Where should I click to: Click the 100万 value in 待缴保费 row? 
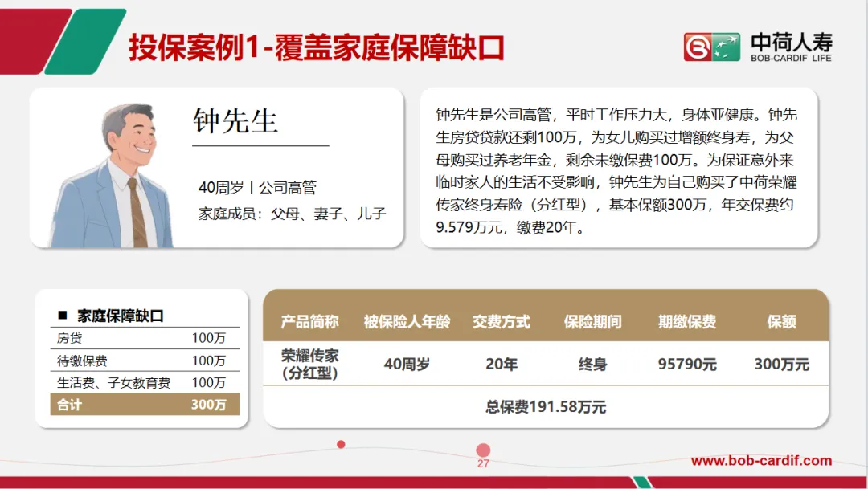coord(209,361)
